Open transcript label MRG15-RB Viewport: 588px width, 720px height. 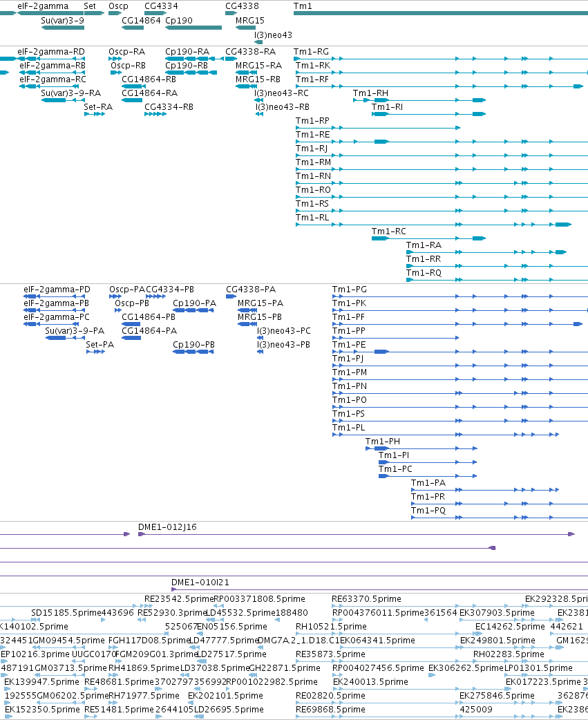pos(258,79)
